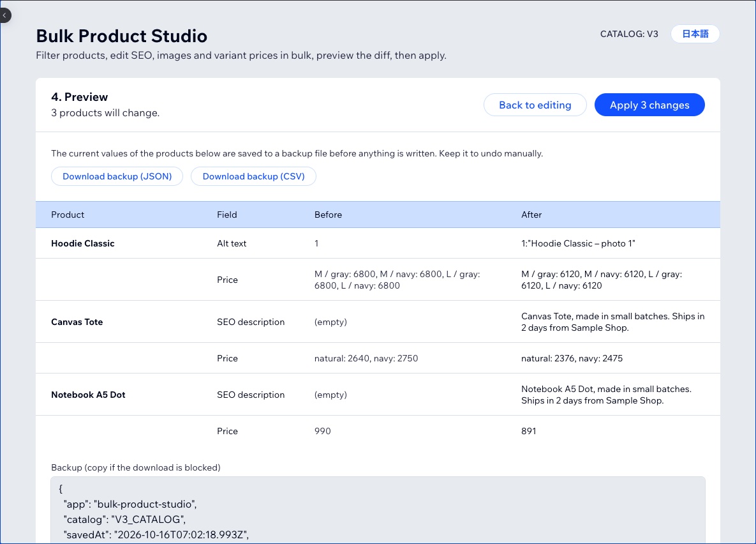Image resolution: width=756 pixels, height=544 pixels.
Task: Click Notebook A5 Dot SEO description field cell
Action: pos(251,395)
